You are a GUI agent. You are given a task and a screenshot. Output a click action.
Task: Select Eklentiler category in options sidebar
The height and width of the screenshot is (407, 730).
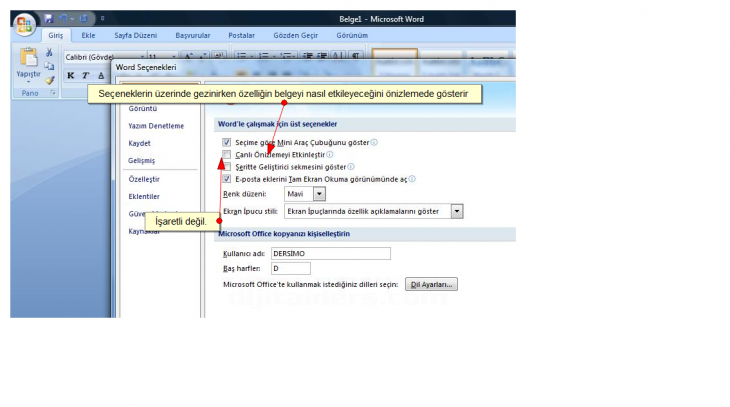pyautogui.click(x=144, y=196)
